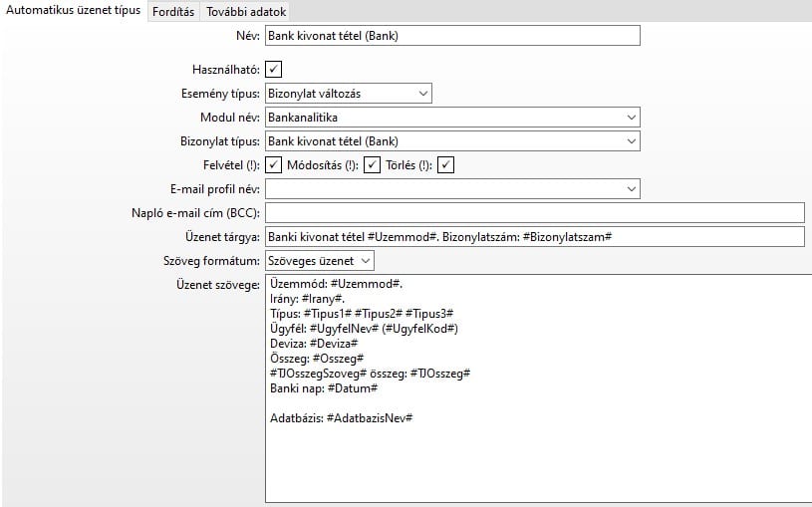The width and height of the screenshot is (812, 507).
Task: Switch to the Fordítás tab
Action: point(172,11)
